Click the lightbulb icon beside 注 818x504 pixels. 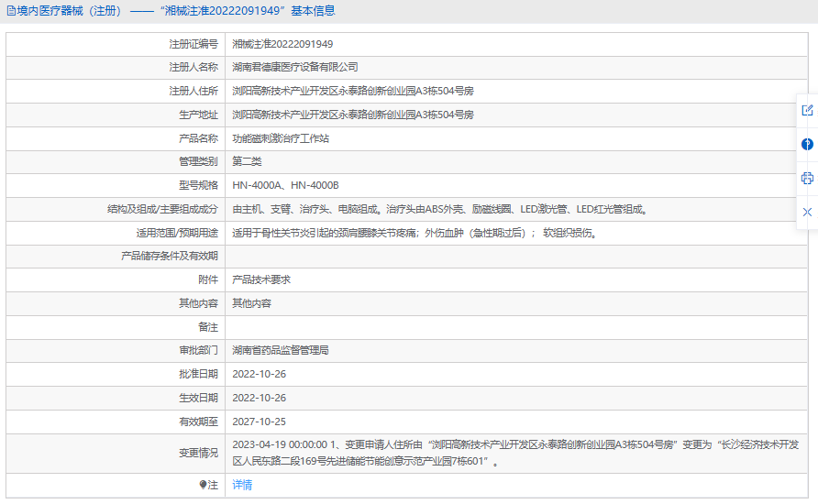click(203, 485)
